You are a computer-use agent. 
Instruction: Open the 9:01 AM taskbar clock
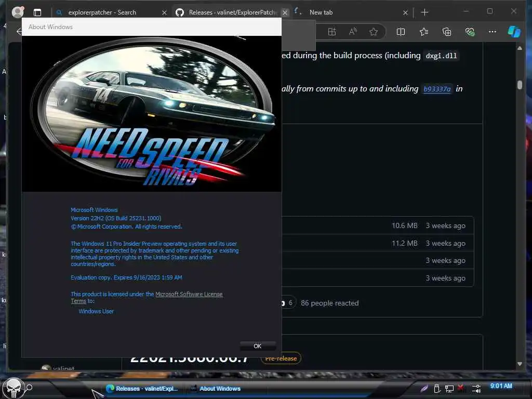click(501, 386)
